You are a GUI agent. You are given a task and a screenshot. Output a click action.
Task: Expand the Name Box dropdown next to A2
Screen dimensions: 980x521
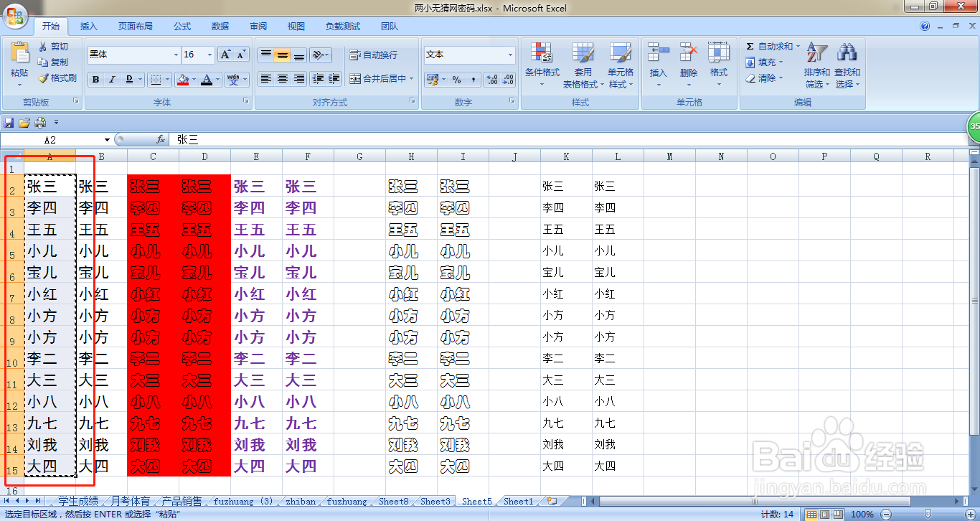(107, 140)
